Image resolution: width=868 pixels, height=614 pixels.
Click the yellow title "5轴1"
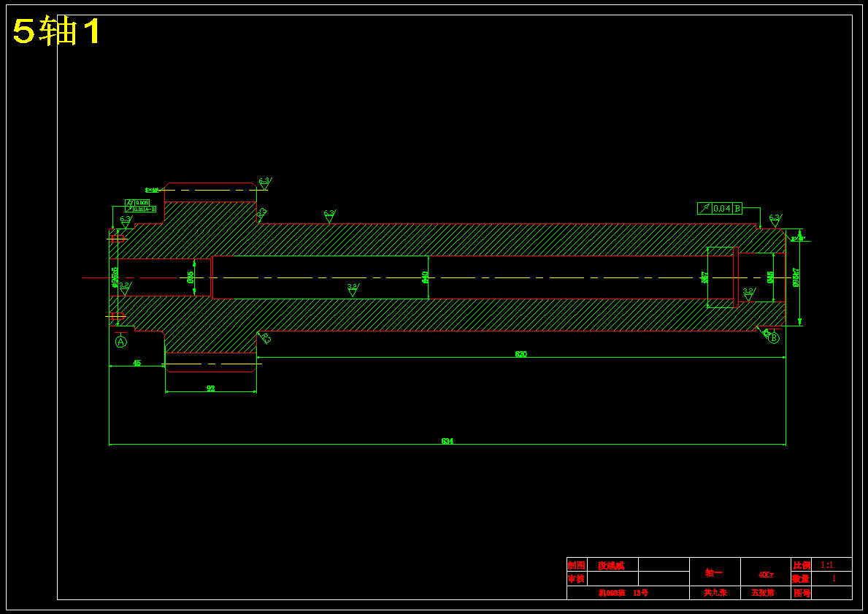click(57, 31)
